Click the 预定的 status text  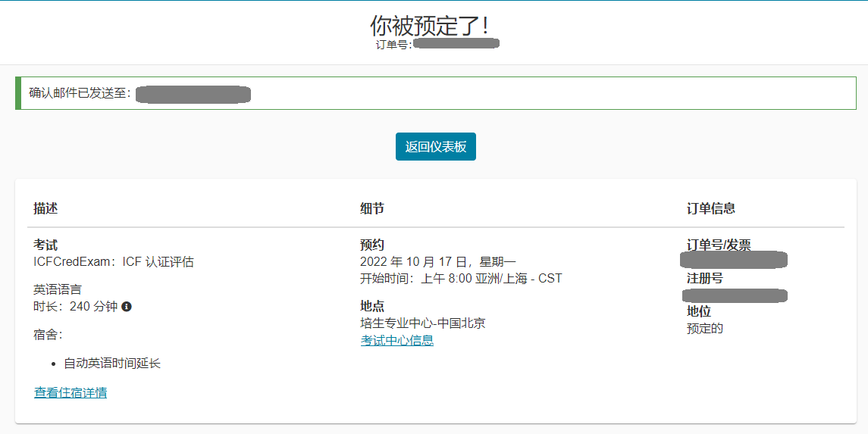coord(705,329)
